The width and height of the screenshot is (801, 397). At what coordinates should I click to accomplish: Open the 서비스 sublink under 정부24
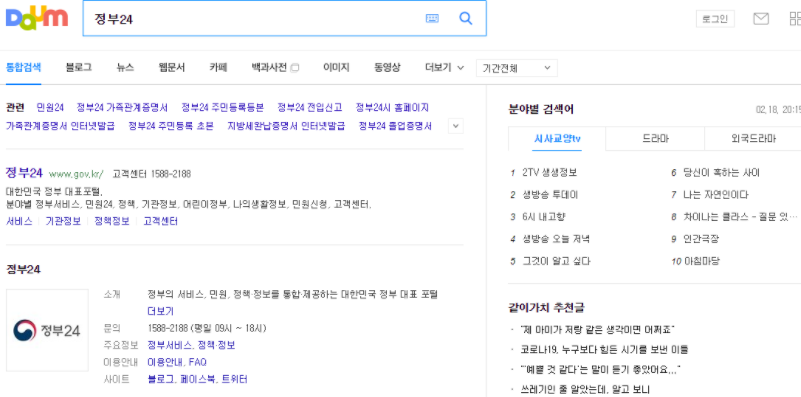tap(19, 221)
